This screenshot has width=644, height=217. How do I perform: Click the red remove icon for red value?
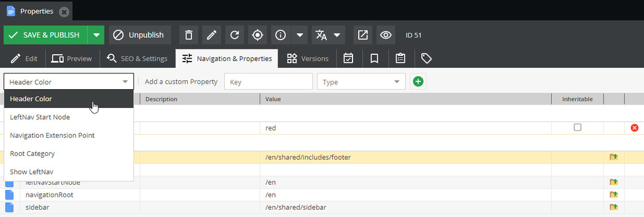pyautogui.click(x=634, y=128)
